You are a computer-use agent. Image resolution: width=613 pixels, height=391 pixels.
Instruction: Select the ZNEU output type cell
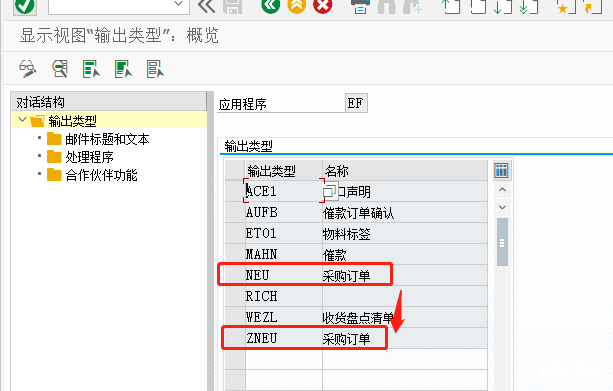click(x=283, y=338)
